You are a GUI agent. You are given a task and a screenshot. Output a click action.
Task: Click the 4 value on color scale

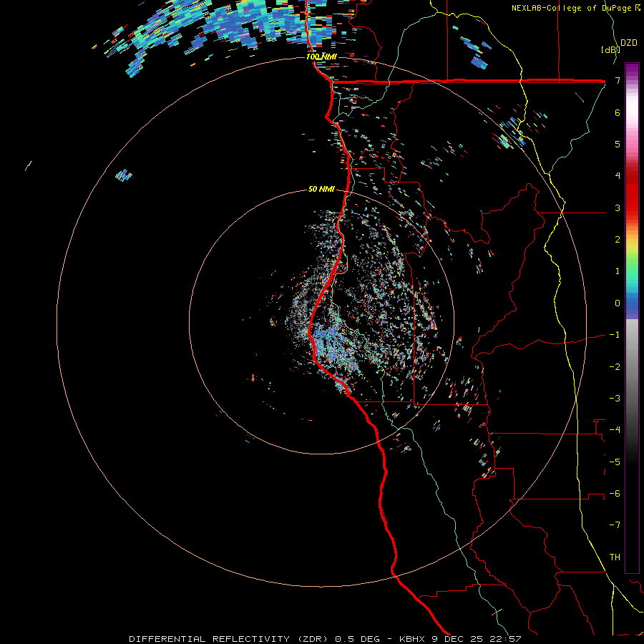click(618, 176)
